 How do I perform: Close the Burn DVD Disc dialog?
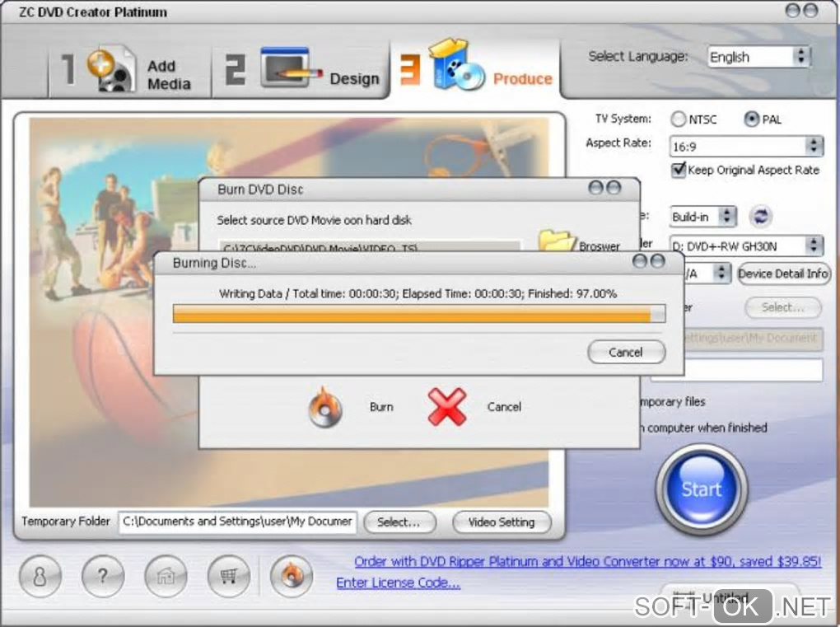614,188
